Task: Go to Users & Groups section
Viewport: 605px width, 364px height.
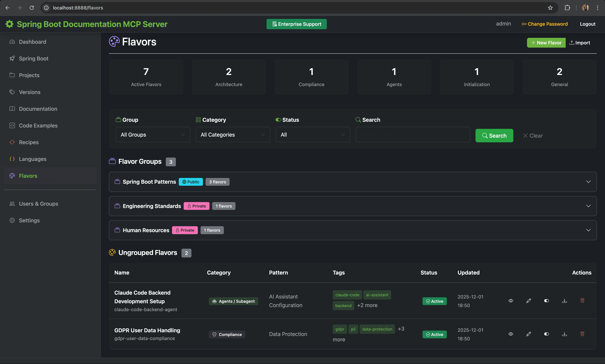Action: pos(38,204)
